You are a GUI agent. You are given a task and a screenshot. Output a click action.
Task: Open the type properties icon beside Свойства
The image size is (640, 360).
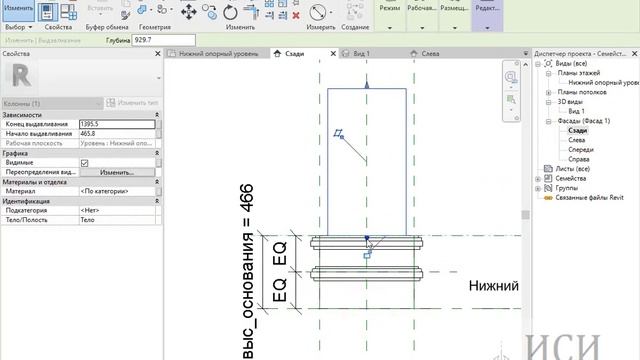click(69, 11)
